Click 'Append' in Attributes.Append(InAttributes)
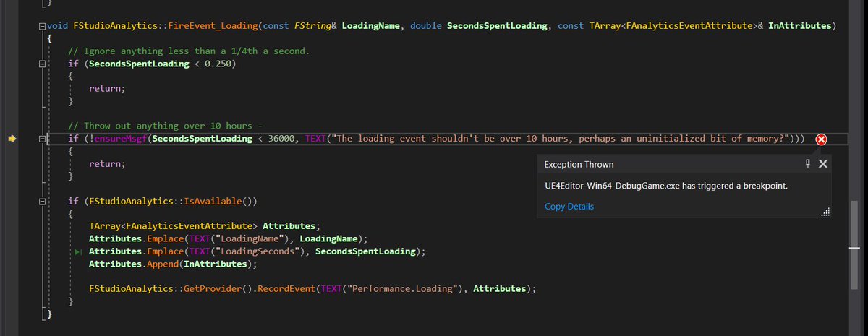Screen dimensions: 868x336 [164, 264]
